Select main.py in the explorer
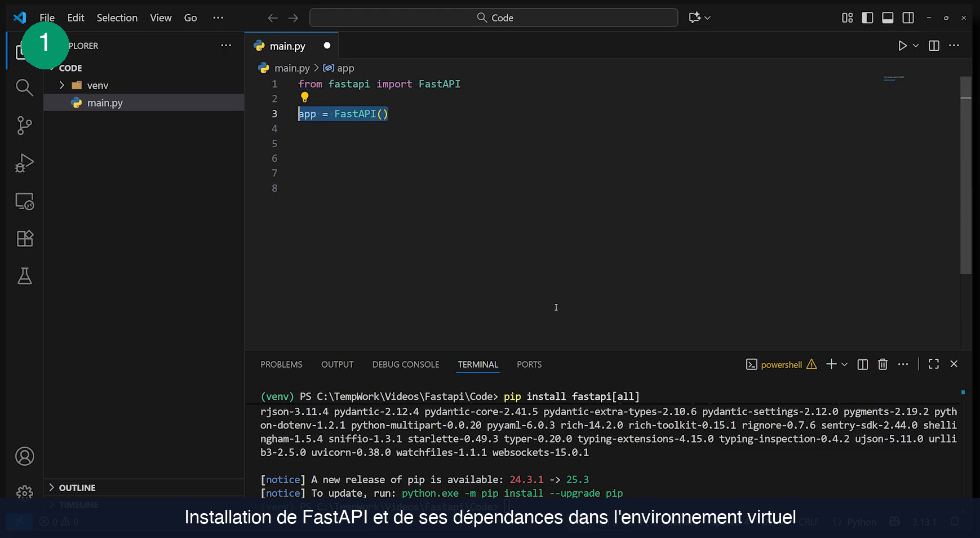Image resolution: width=980 pixels, height=538 pixels. coord(144,103)
